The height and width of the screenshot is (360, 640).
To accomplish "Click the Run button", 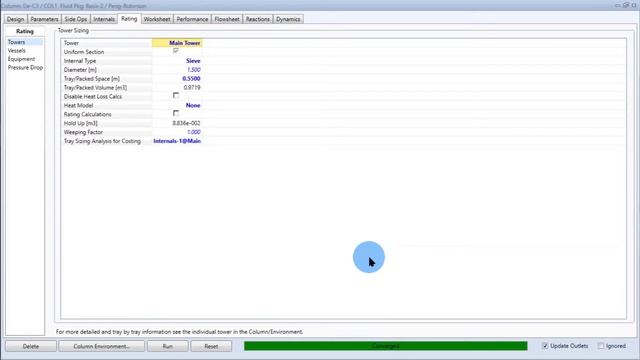I will [168, 346].
